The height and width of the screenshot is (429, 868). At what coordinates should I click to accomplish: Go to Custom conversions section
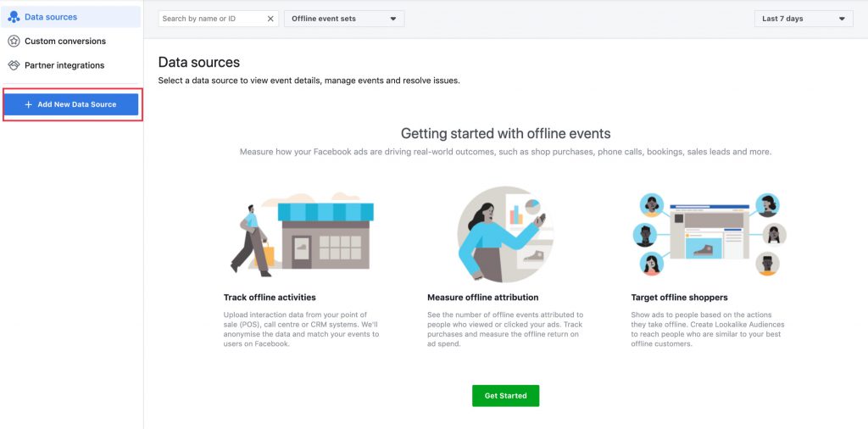coord(65,41)
